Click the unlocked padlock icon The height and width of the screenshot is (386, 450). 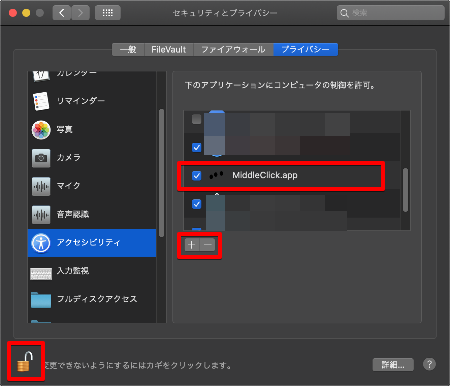coord(25,362)
